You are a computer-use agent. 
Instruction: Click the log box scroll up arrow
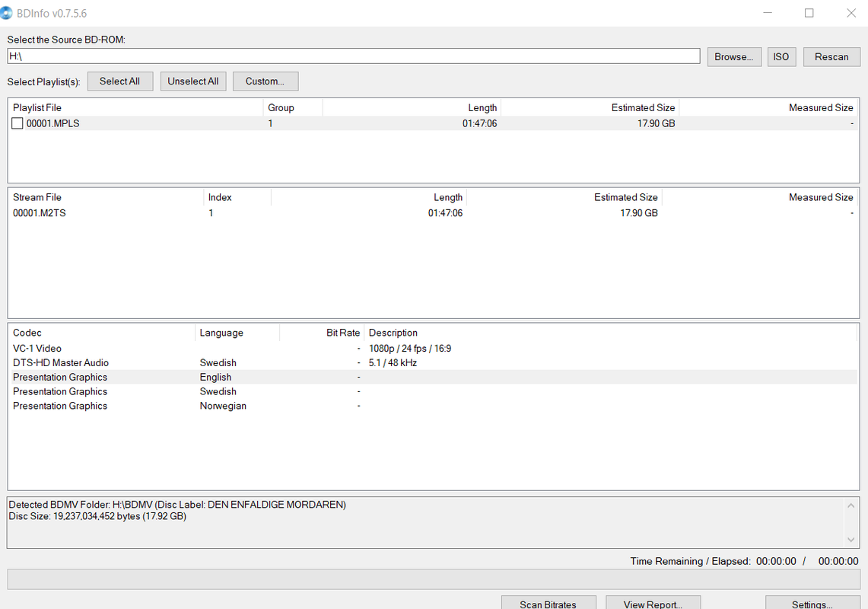click(851, 505)
